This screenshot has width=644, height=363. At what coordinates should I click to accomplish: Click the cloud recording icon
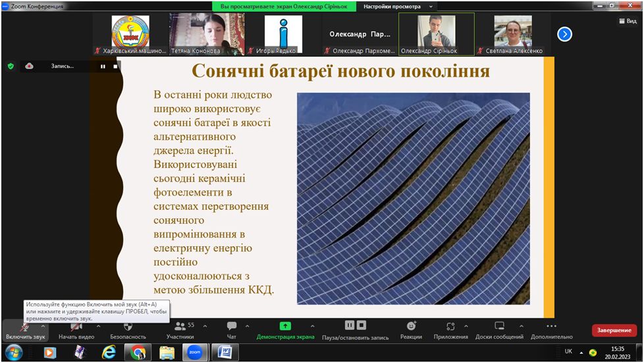click(x=29, y=66)
